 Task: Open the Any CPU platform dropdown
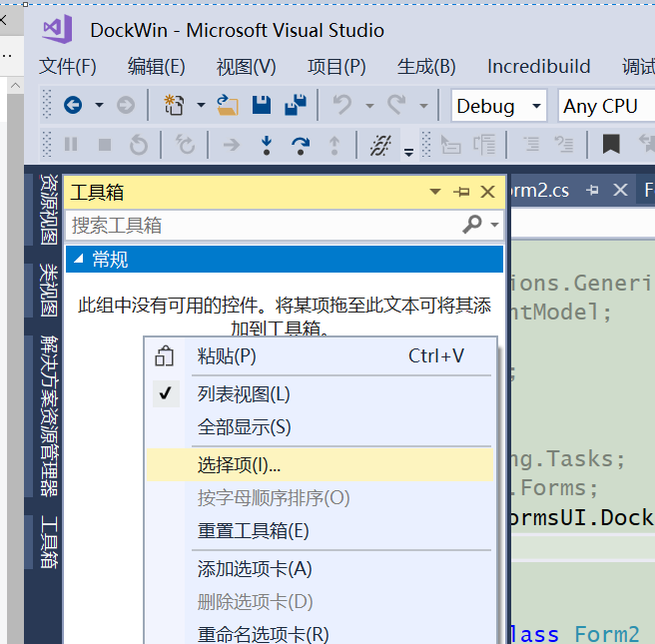click(606, 106)
